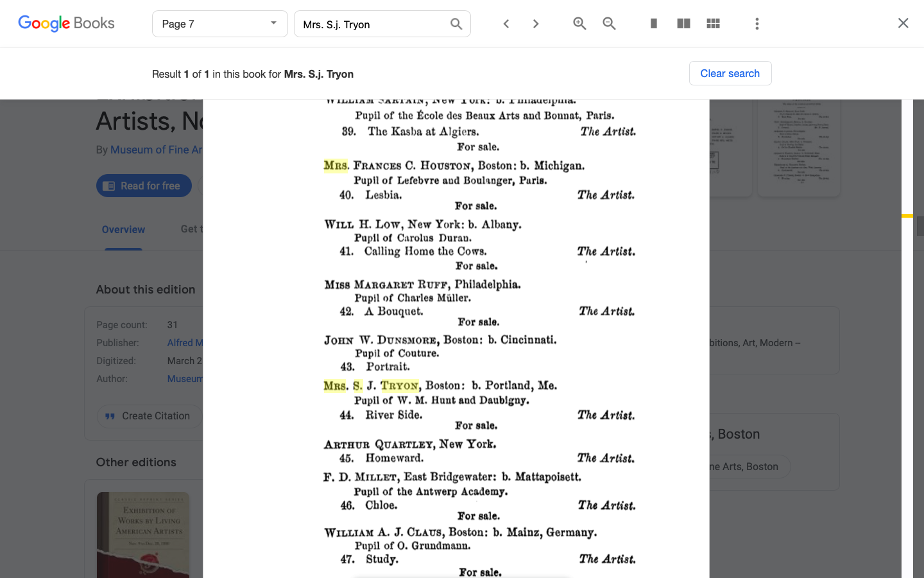This screenshot has height=578, width=924.
Task: Go to previous search result arrow
Action: (x=506, y=24)
